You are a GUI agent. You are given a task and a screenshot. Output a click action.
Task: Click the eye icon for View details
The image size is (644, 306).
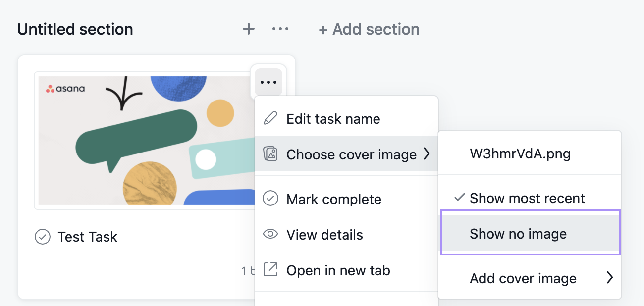(270, 235)
